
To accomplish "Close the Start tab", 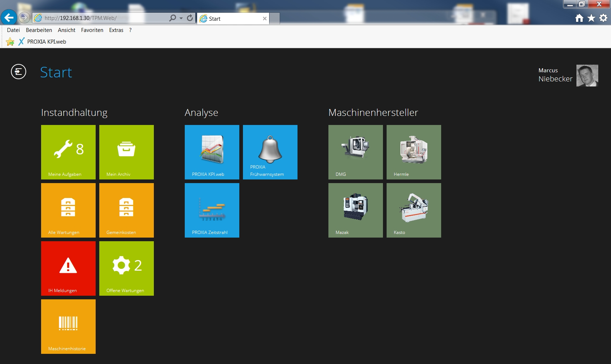I will point(265,19).
